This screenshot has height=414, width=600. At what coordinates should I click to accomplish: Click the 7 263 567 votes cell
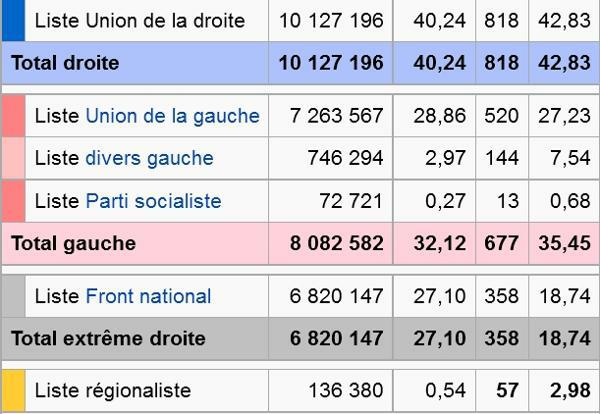point(330,116)
